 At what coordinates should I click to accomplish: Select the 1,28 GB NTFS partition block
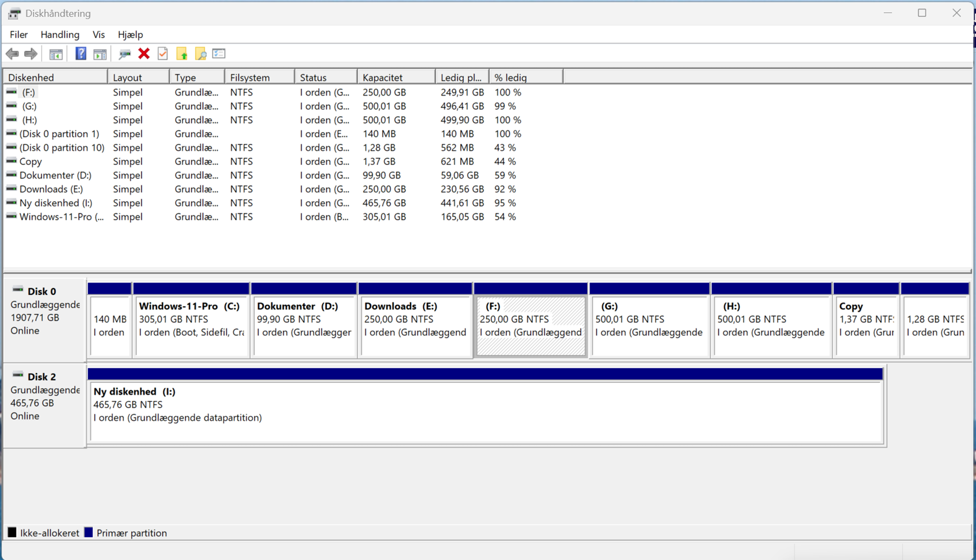point(935,320)
